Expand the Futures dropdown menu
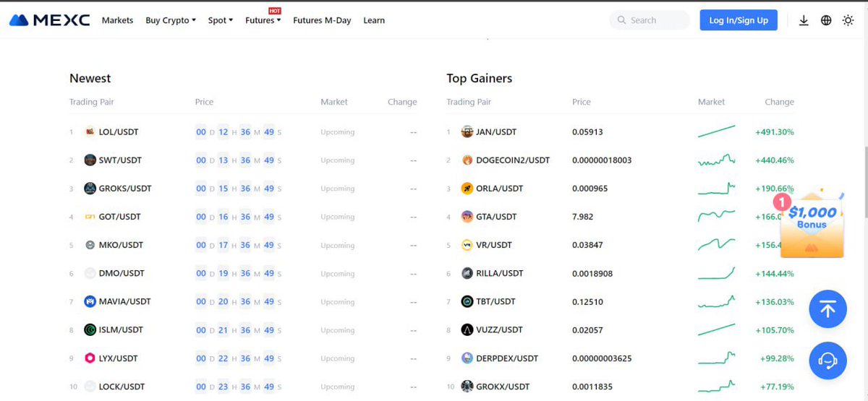868x401 pixels. click(x=263, y=20)
